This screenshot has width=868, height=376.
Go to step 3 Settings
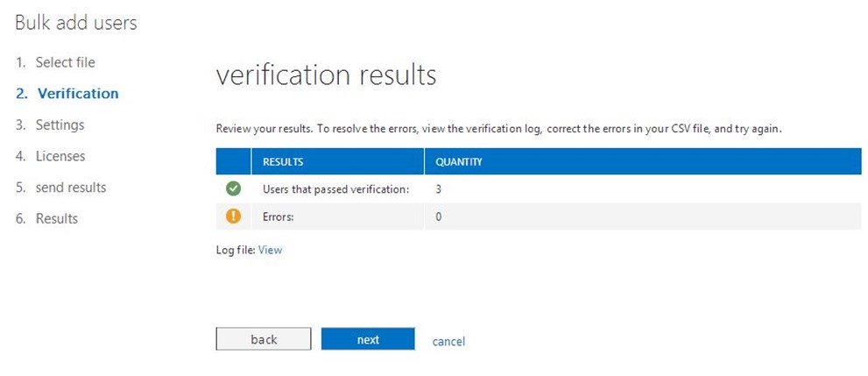tap(50, 124)
